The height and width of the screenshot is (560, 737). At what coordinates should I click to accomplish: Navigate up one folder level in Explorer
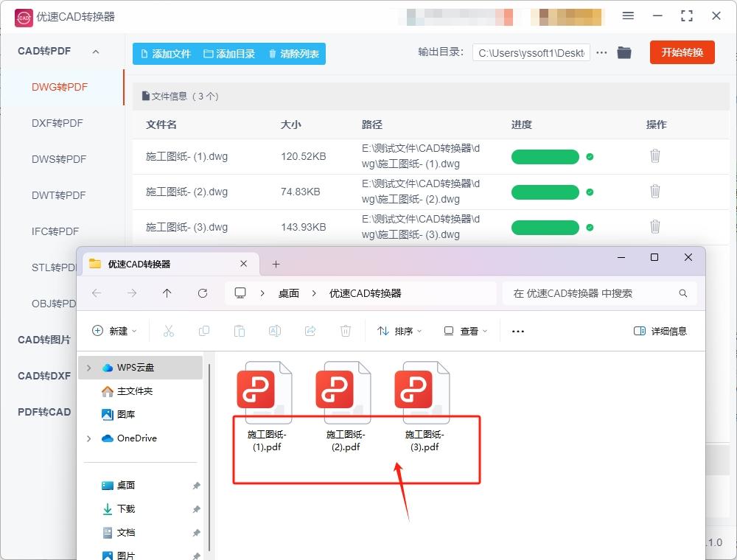click(x=167, y=293)
